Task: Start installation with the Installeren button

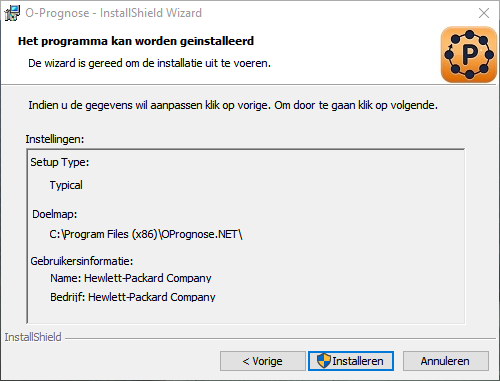Action: pyautogui.click(x=351, y=361)
